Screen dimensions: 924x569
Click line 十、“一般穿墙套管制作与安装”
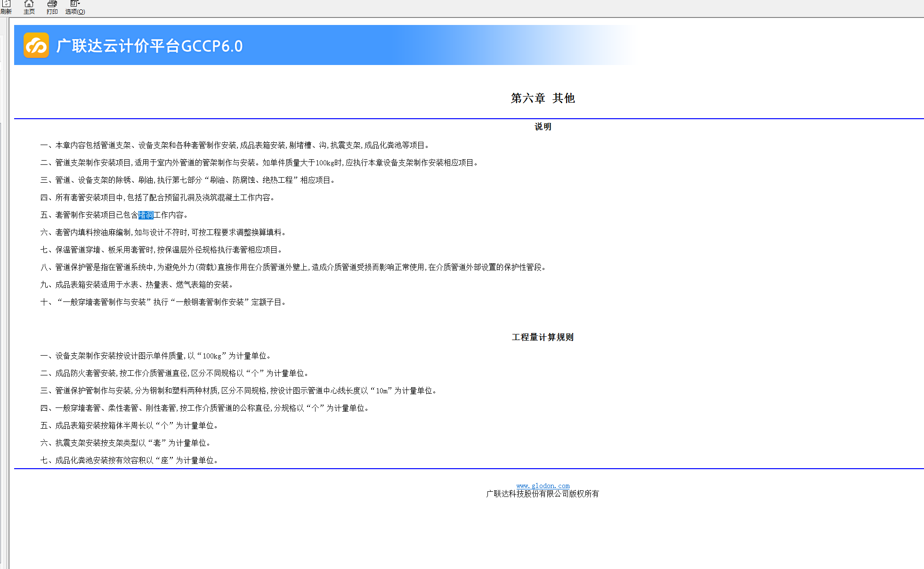(163, 302)
